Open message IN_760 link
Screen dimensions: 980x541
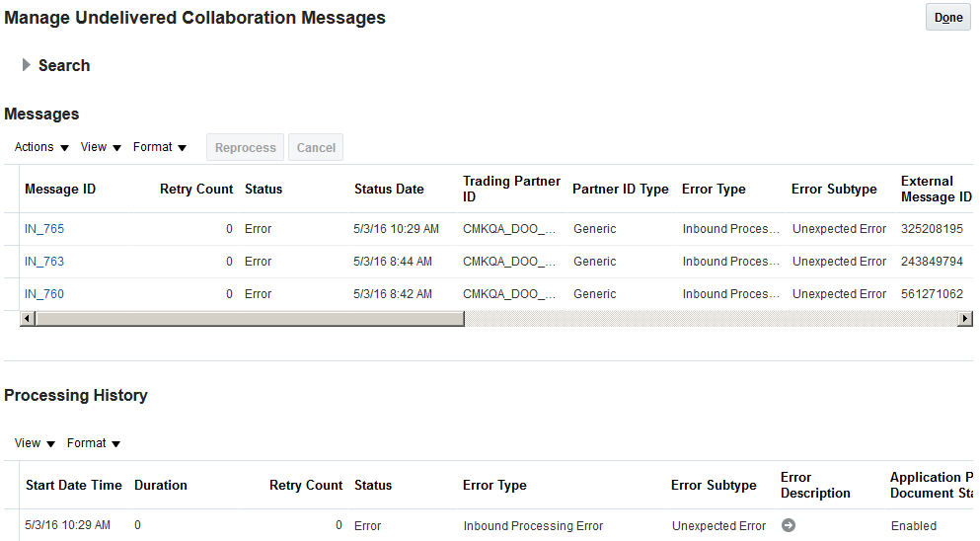44,294
